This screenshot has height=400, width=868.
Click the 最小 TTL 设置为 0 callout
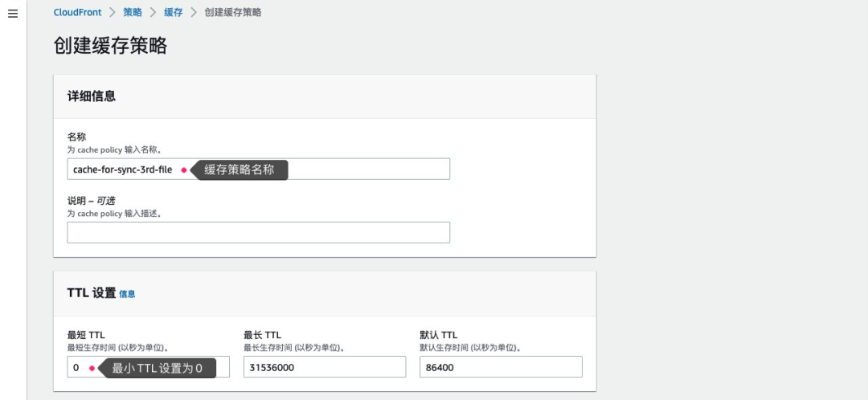[158, 368]
